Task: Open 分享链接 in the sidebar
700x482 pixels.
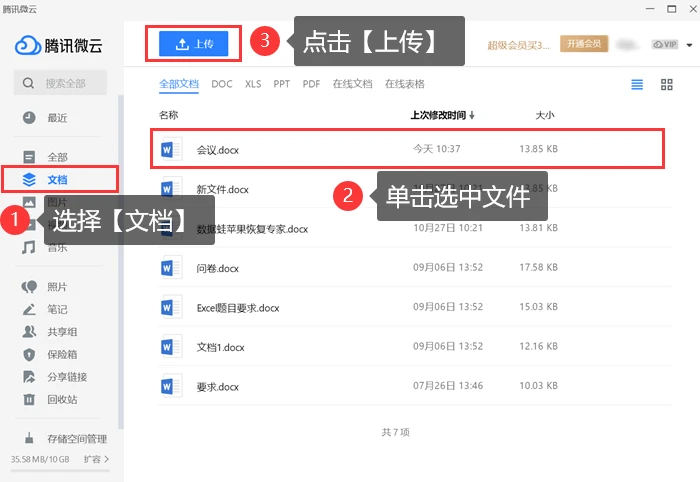Action: pos(54,377)
